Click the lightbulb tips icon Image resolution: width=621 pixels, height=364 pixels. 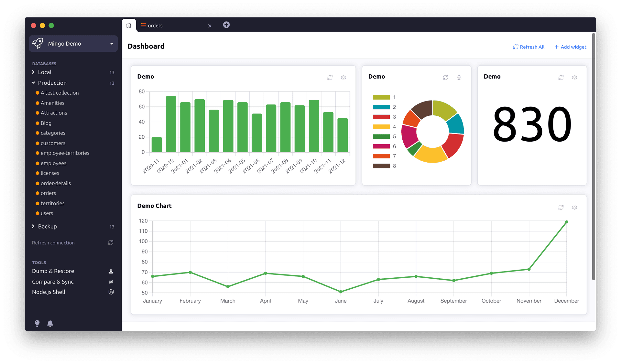(37, 323)
